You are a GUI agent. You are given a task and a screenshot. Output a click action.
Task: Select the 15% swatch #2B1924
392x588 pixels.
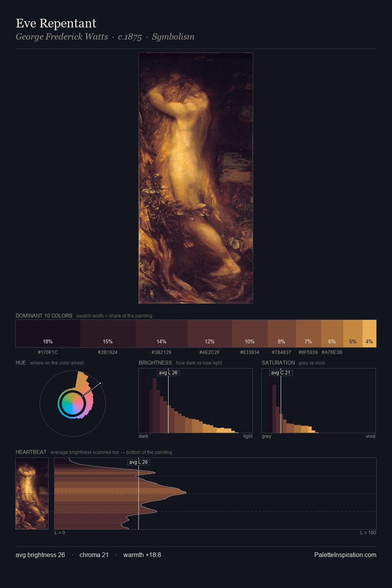tap(108, 334)
